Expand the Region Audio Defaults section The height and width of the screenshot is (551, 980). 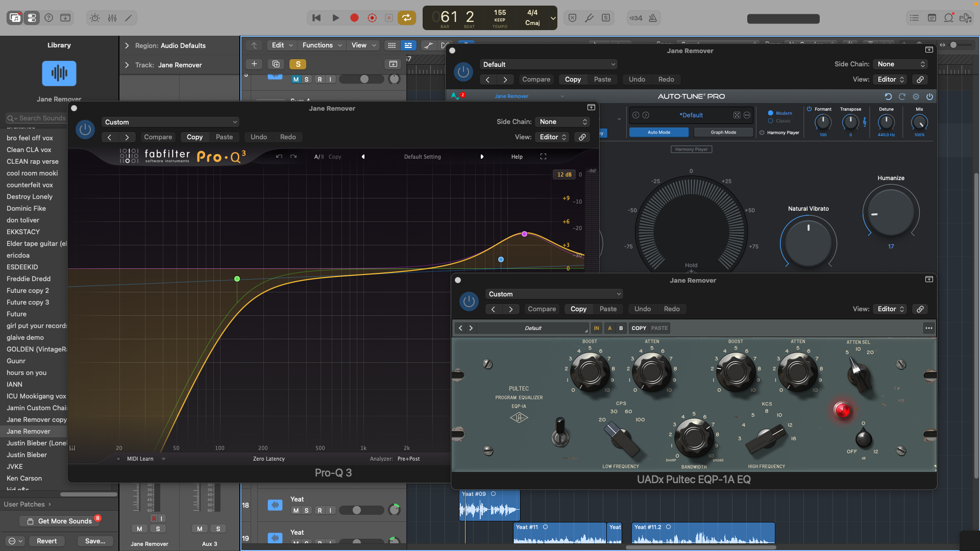pyautogui.click(x=127, y=45)
